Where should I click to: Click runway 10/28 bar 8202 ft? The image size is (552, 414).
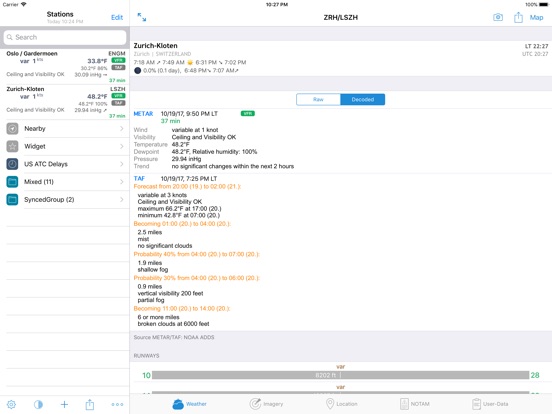pyautogui.click(x=340, y=375)
